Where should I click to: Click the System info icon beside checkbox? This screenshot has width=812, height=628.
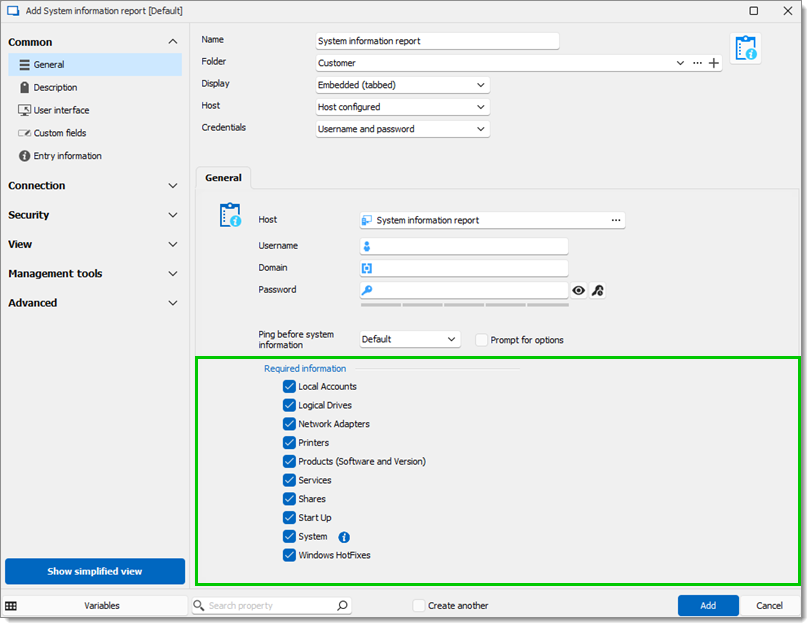point(344,537)
